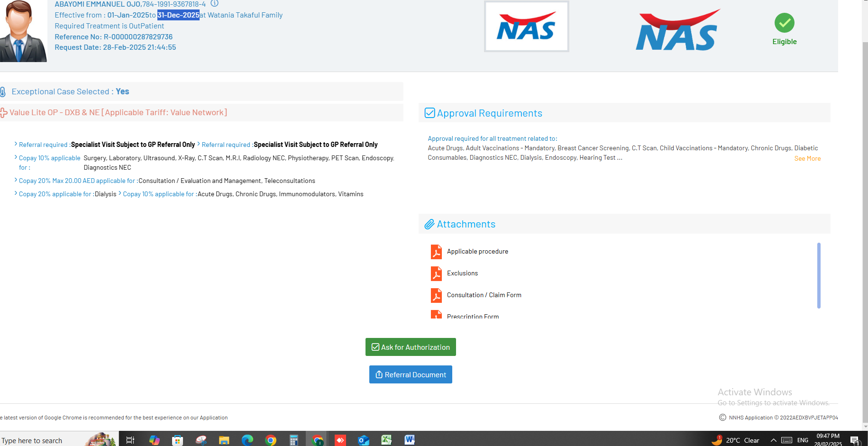868x446 pixels.
Task: Click the NNHS Application footer text
Action: [x=783, y=418]
